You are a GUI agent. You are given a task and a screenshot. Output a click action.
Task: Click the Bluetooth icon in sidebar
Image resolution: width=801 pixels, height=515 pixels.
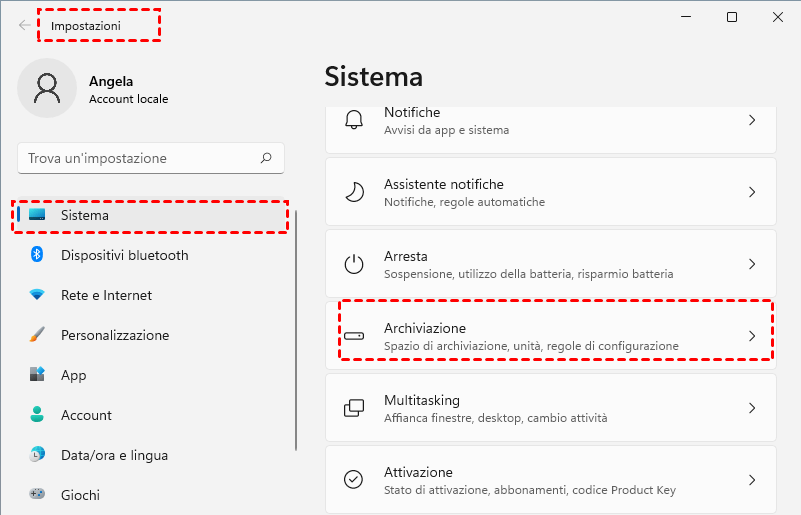[37, 255]
